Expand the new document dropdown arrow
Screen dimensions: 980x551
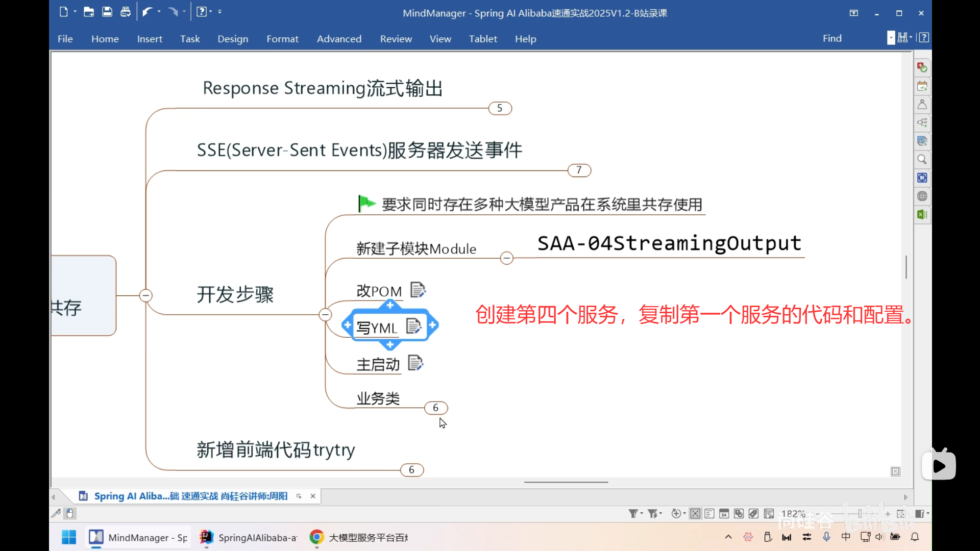75,11
